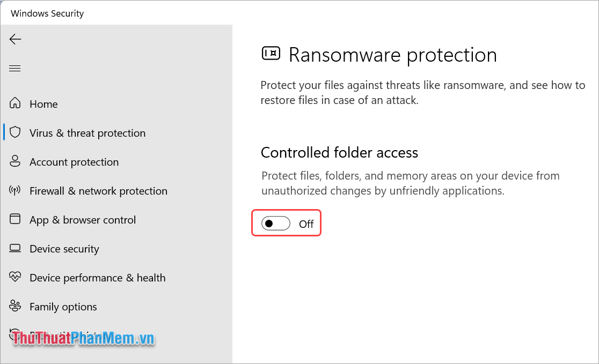The image size is (599, 364).
Task: Select the Virus & threat protection shield icon
Action: pyautogui.click(x=16, y=132)
